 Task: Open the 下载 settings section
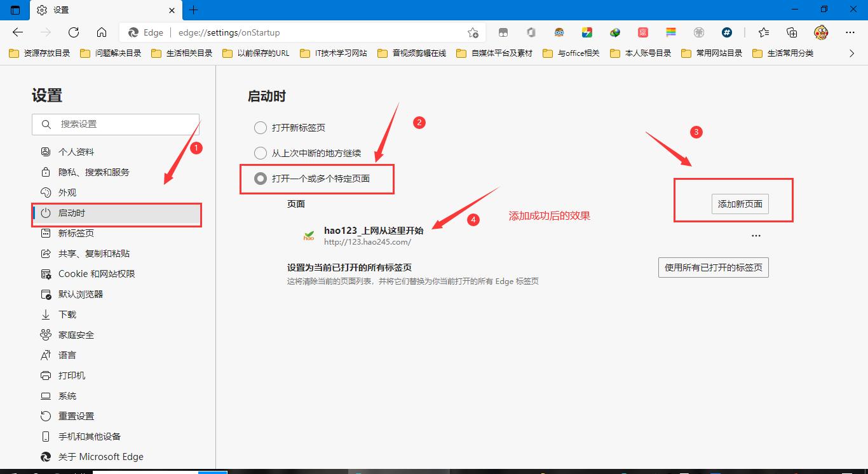(65, 314)
